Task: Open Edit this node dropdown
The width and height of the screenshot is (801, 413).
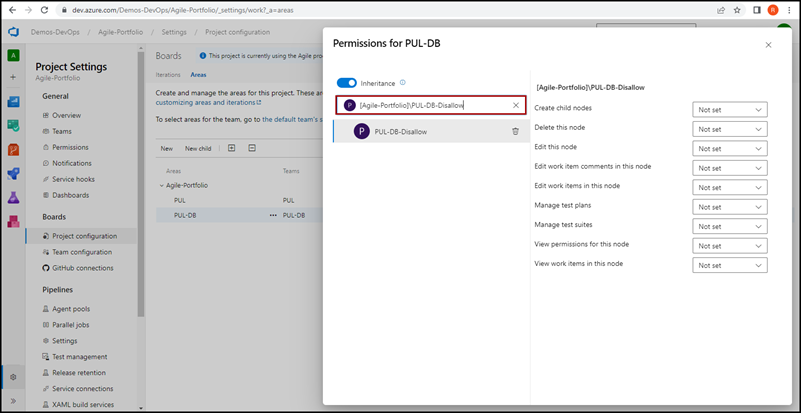Action: pos(730,148)
